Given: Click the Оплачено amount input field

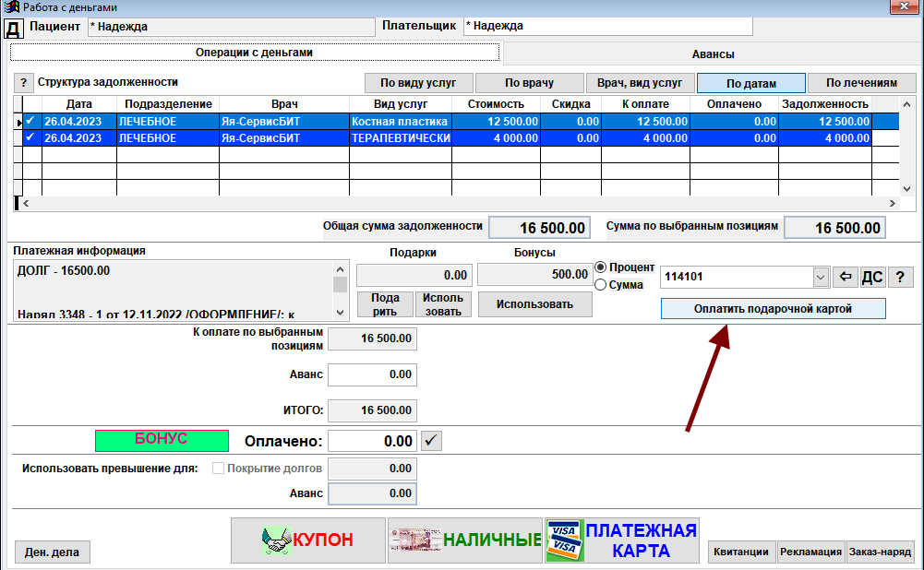Looking at the screenshot, I should pos(372,441).
